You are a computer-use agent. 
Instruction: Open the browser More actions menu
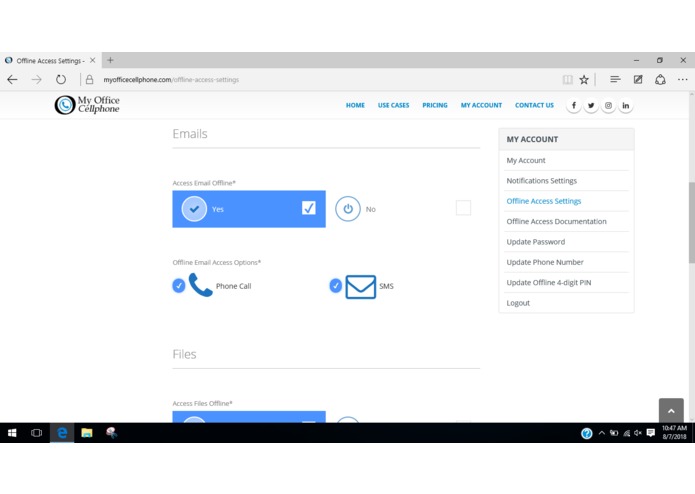pos(683,80)
